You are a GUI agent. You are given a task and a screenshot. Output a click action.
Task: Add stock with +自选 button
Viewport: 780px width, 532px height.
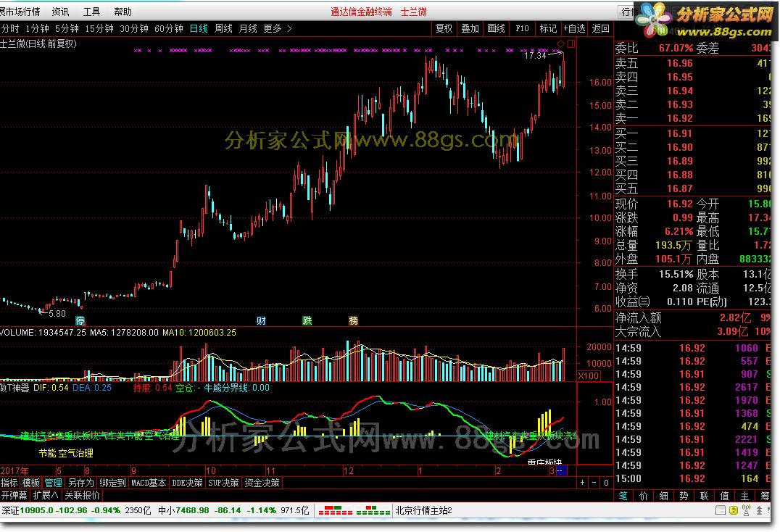(x=575, y=28)
